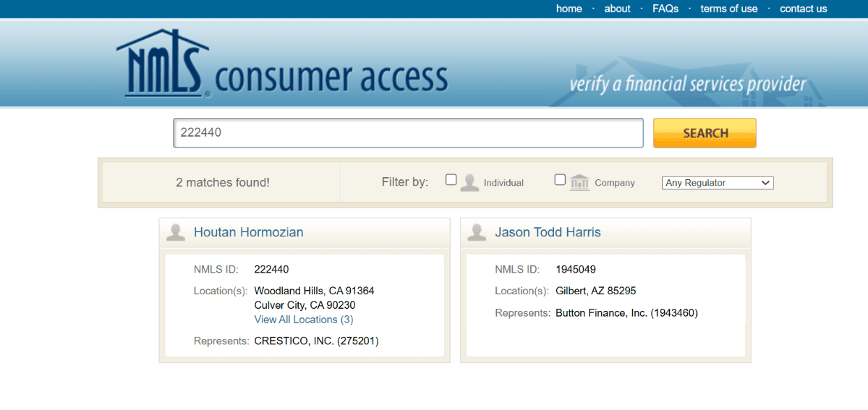The height and width of the screenshot is (410, 868).
Task: Open Jason Todd Harris's profile link
Action: pyautogui.click(x=548, y=232)
